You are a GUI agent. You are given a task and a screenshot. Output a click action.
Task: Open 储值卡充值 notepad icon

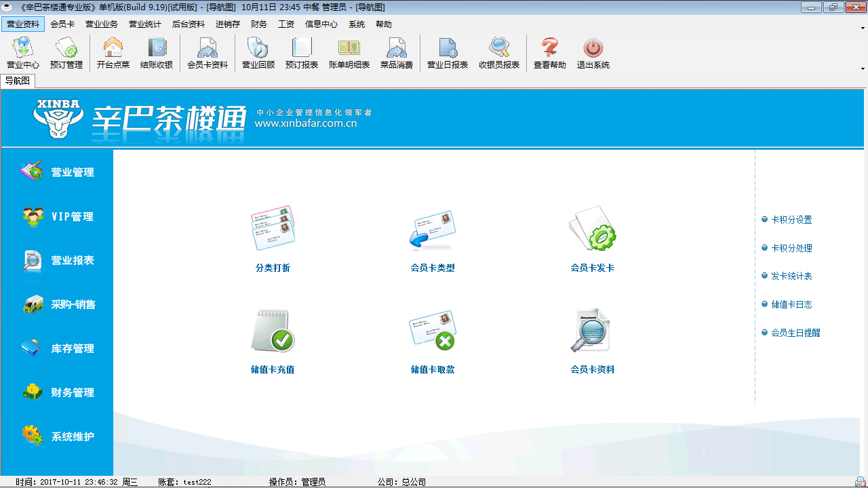click(273, 331)
